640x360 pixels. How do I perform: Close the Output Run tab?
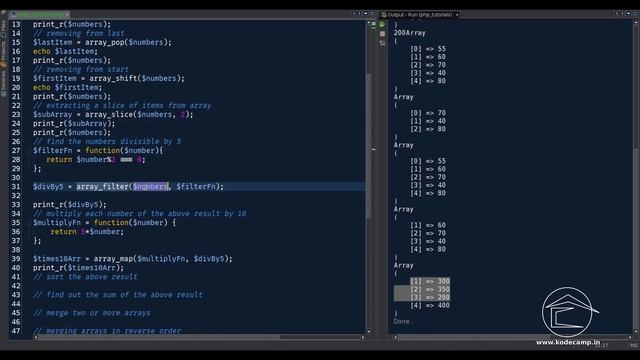[457, 15]
